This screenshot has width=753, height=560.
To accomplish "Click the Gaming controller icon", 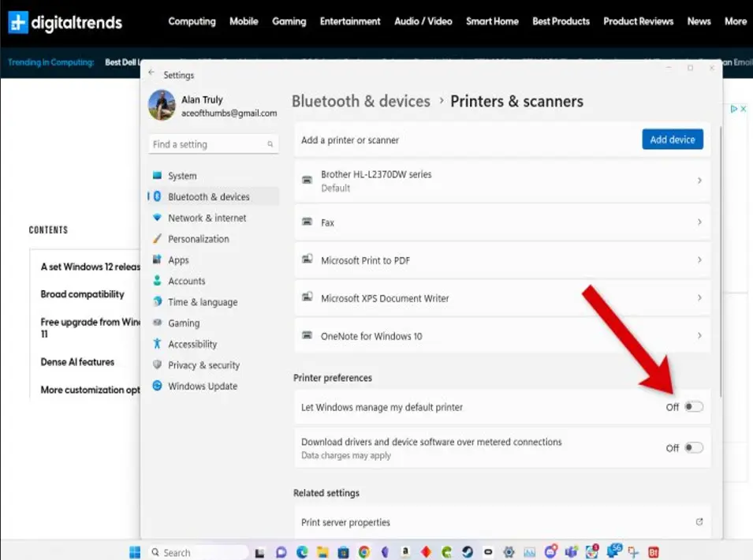I will pyautogui.click(x=157, y=323).
